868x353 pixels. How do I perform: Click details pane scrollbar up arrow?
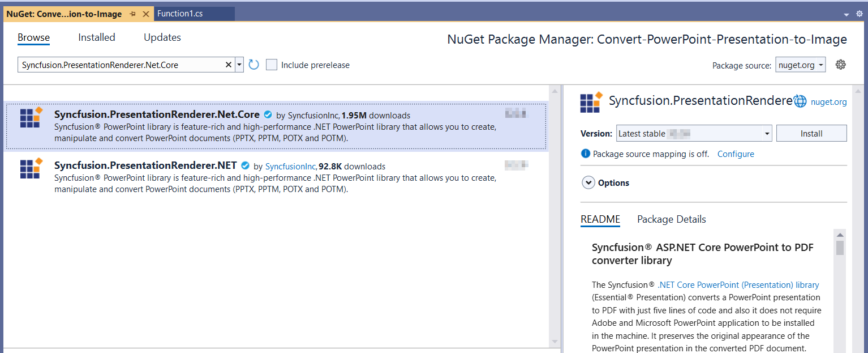pyautogui.click(x=859, y=91)
